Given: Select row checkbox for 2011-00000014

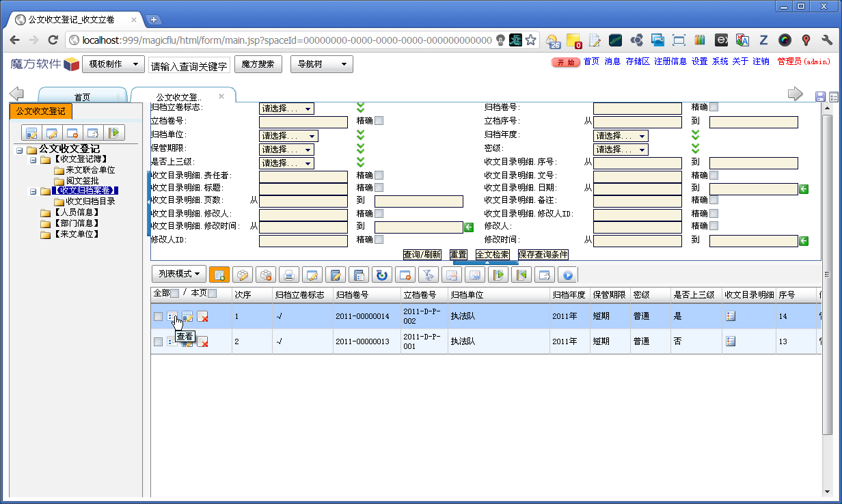Looking at the screenshot, I should coord(158,317).
